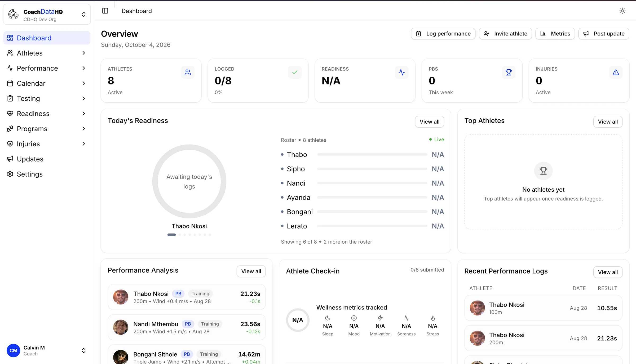Viewport: 636px width, 364px height.
Task: Expand the Performance submenu chevron
Action: tap(84, 68)
